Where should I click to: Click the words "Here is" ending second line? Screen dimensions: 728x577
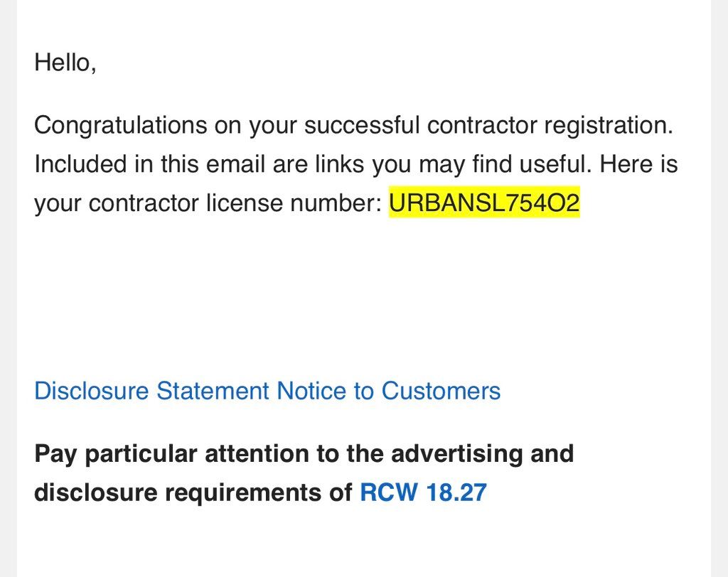coord(638,165)
